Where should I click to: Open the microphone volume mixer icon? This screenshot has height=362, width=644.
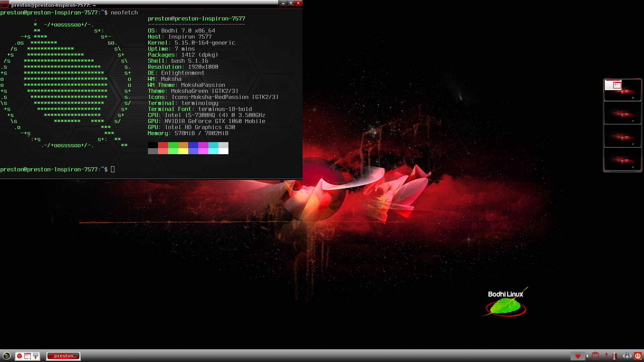627,356
